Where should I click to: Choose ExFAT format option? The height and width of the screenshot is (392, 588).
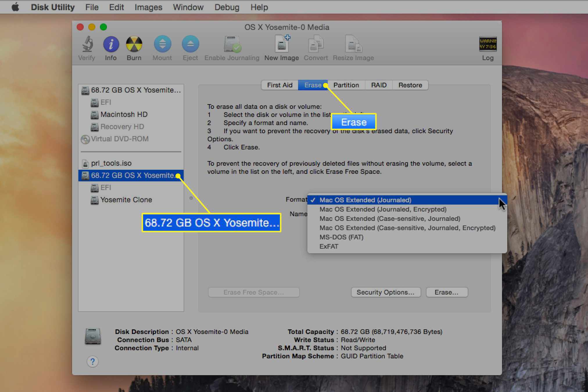407,246
